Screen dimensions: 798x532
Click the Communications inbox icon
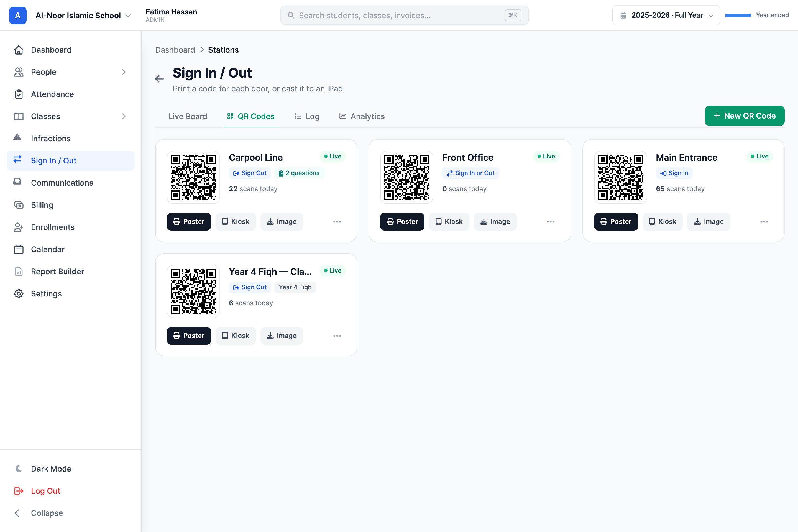point(17,181)
